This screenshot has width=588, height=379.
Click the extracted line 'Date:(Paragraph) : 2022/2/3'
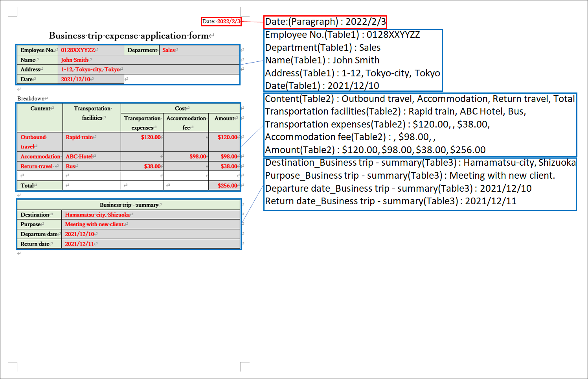coord(325,22)
